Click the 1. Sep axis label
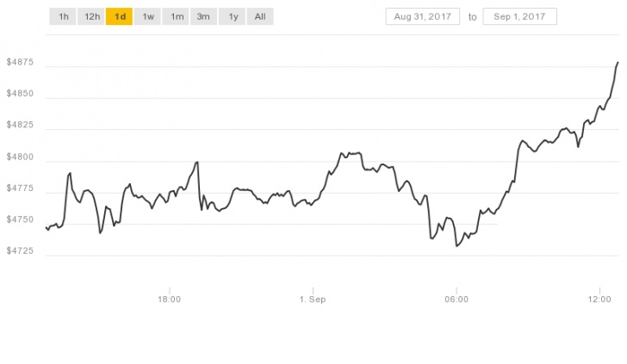The image size is (627, 364). coord(313,299)
